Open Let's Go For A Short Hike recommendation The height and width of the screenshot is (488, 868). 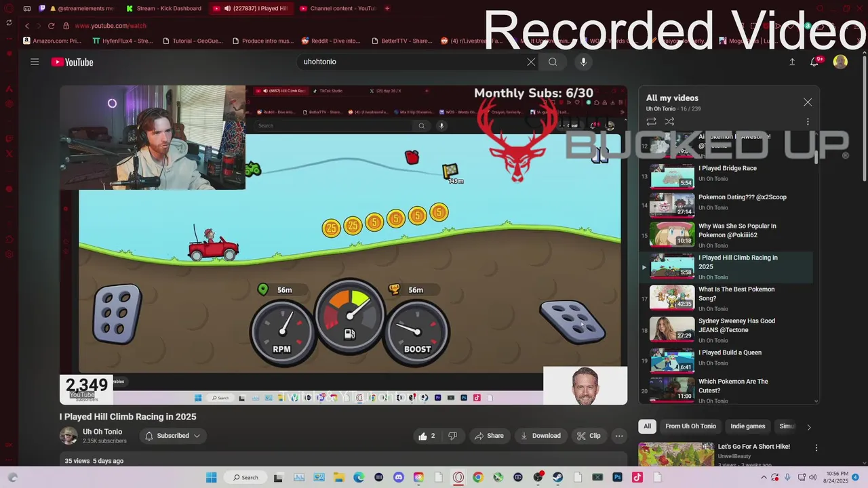tap(753, 447)
